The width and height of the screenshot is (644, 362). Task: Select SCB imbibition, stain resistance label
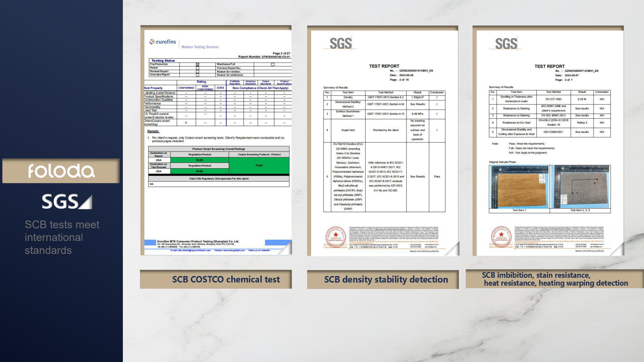pyautogui.click(x=555, y=279)
